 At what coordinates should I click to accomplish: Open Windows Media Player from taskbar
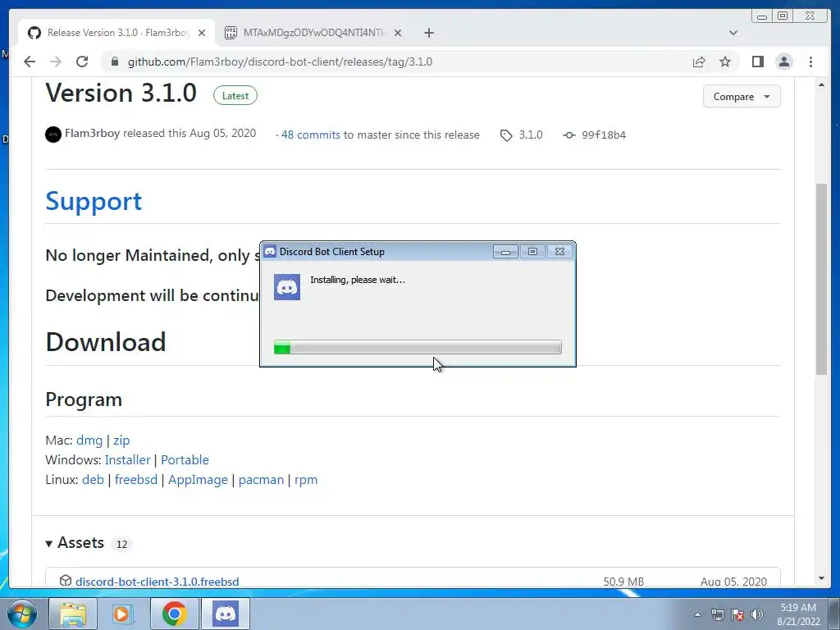tap(123, 614)
